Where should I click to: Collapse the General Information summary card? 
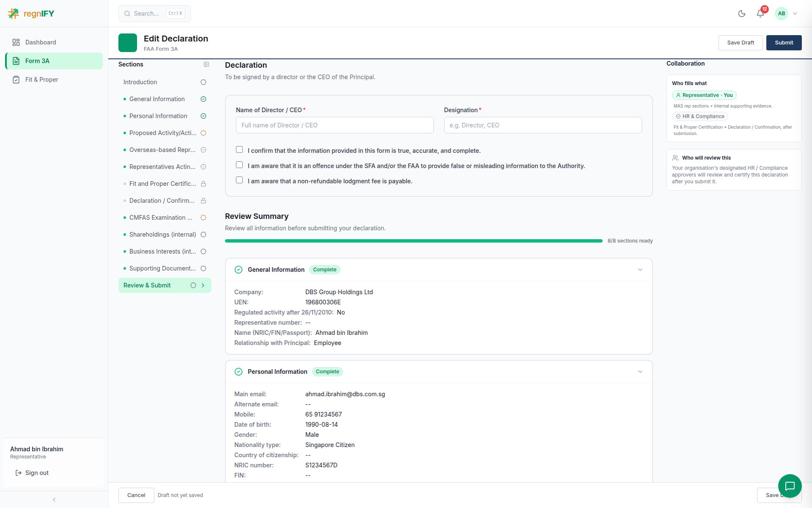(640, 270)
